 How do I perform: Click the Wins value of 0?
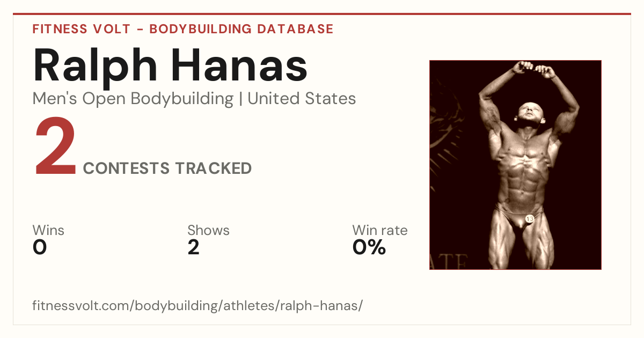(x=40, y=247)
